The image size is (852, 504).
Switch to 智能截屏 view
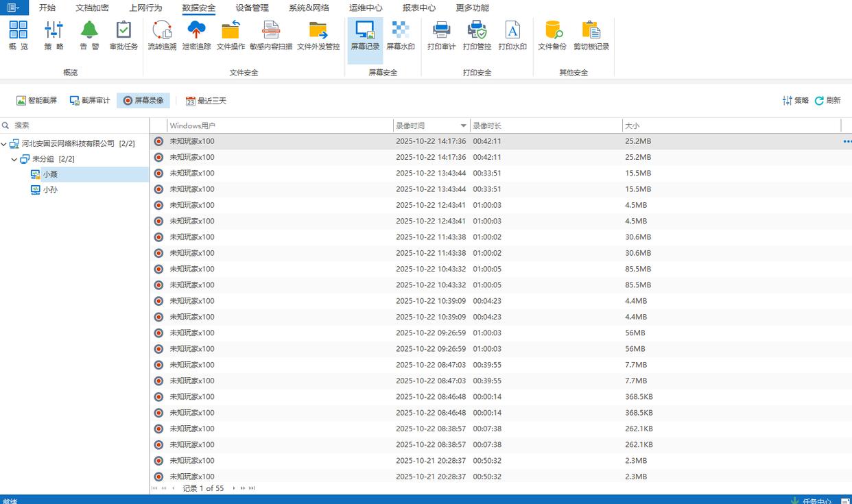[x=37, y=101]
